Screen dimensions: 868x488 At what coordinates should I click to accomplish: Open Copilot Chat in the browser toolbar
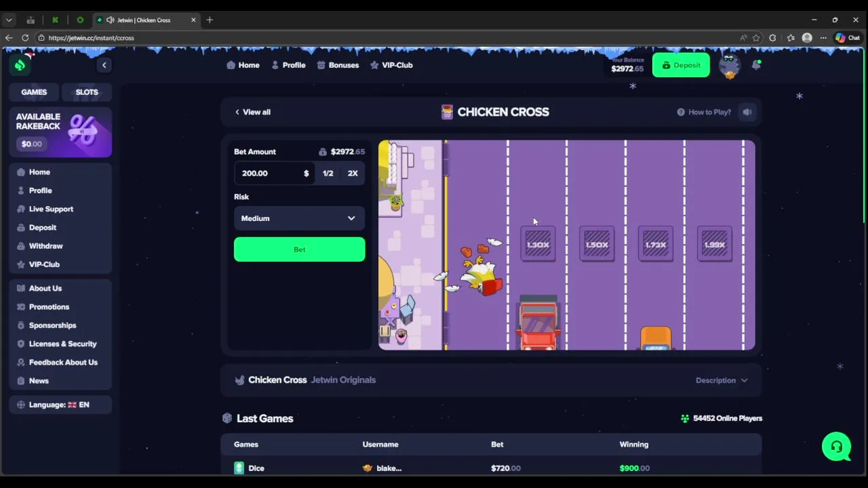pos(848,38)
